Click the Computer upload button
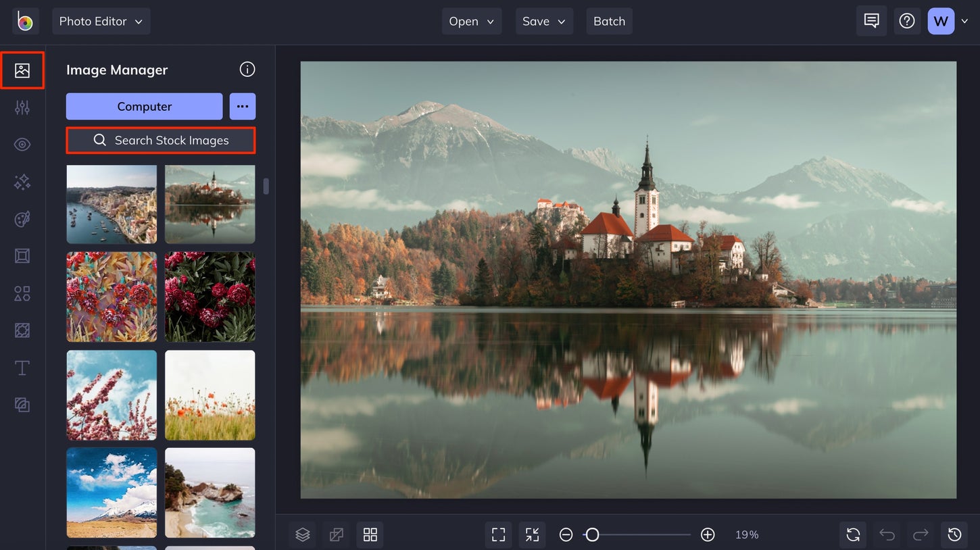The image size is (980, 550). coord(144,107)
